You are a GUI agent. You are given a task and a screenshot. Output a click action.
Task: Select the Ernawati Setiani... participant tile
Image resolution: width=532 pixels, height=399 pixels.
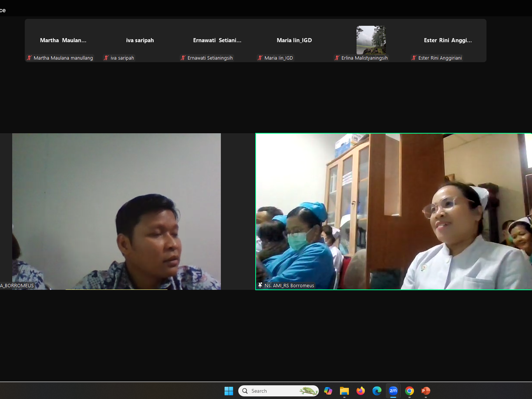point(217,40)
